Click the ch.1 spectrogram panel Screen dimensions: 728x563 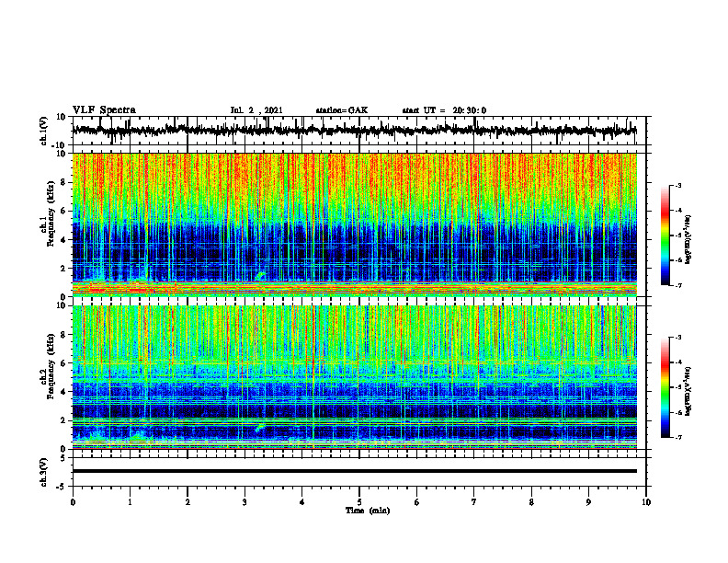354,224
